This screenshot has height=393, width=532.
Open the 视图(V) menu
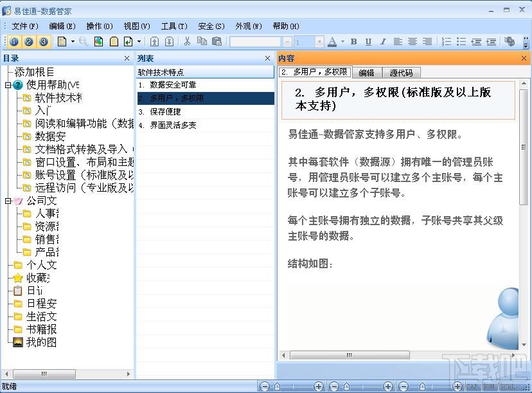[x=137, y=26]
